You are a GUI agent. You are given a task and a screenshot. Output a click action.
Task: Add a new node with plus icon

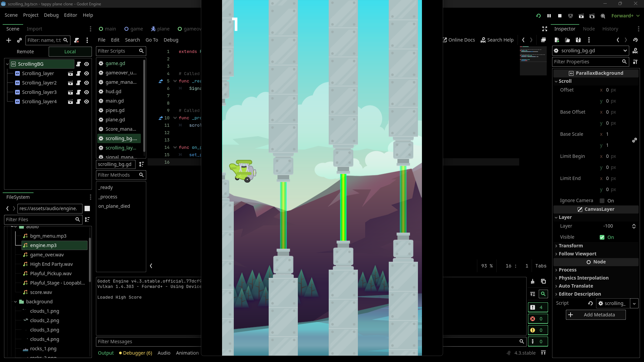[x=9, y=40]
